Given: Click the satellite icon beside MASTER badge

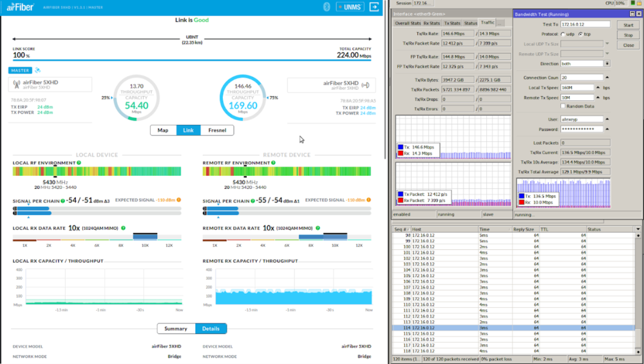Looking at the screenshot, I should (37, 70).
